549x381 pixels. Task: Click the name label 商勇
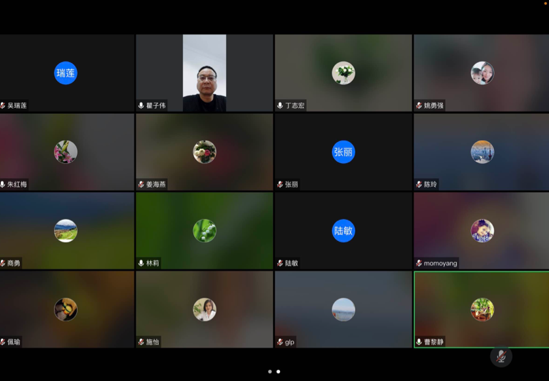pos(14,263)
